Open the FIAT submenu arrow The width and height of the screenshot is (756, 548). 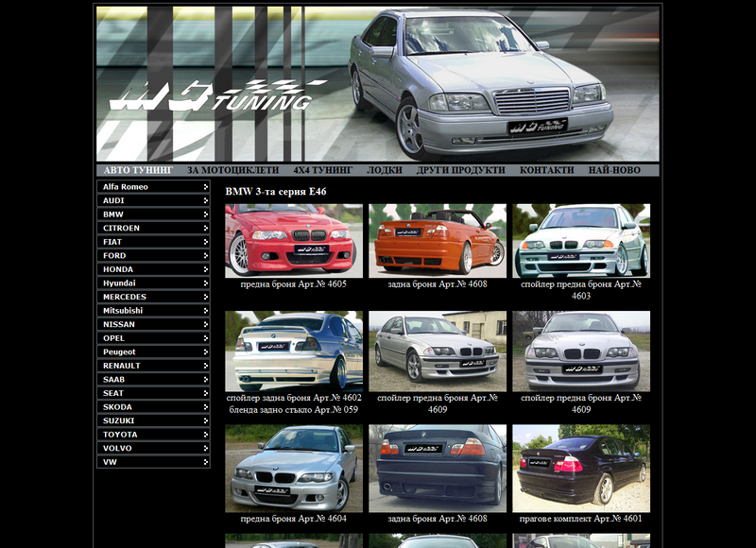click(206, 242)
